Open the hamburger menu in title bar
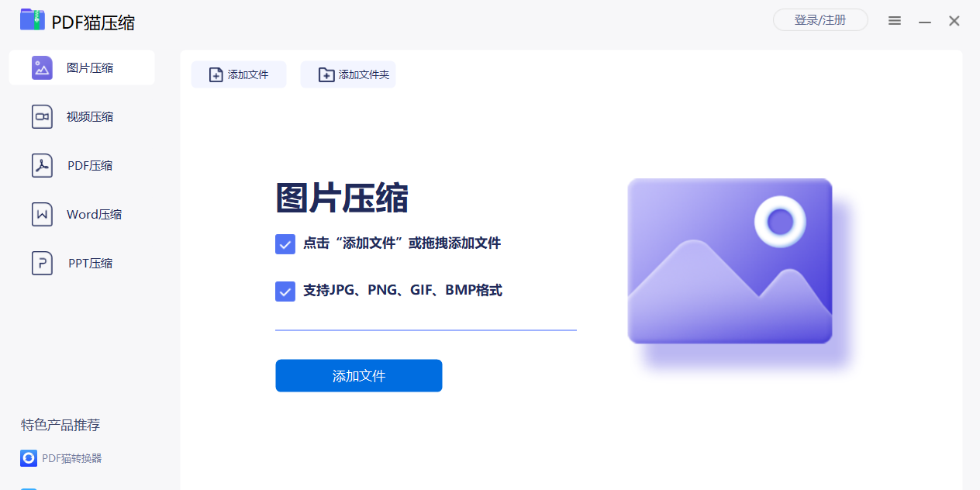The image size is (980, 490). click(895, 21)
